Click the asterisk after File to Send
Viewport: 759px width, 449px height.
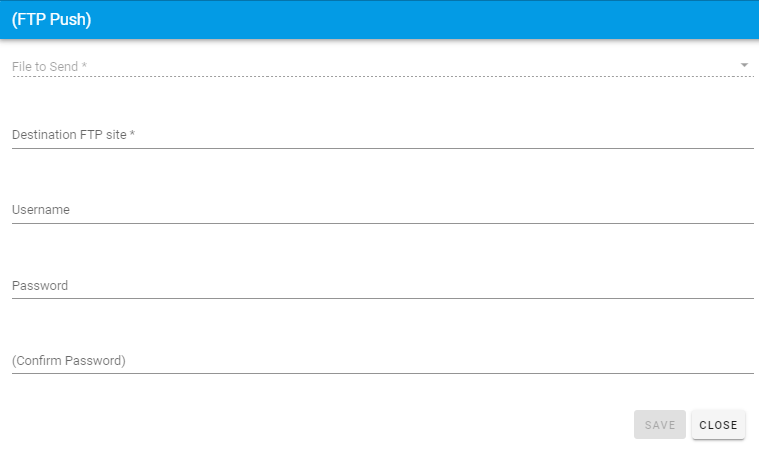click(84, 66)
